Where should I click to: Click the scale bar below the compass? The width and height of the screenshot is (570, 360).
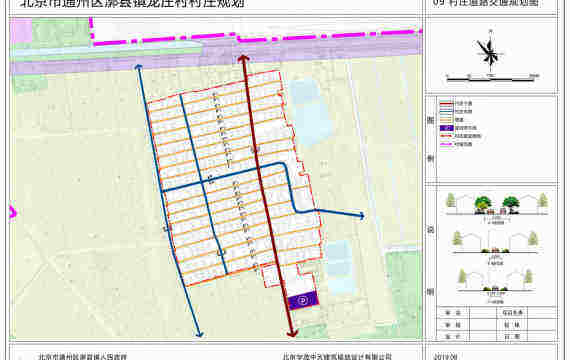pos(493,77)
